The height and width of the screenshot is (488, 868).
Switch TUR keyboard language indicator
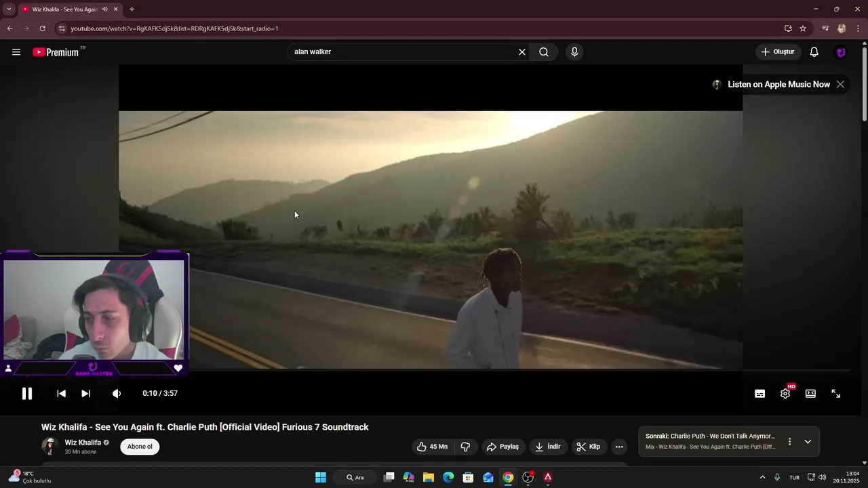click(794, 477)
